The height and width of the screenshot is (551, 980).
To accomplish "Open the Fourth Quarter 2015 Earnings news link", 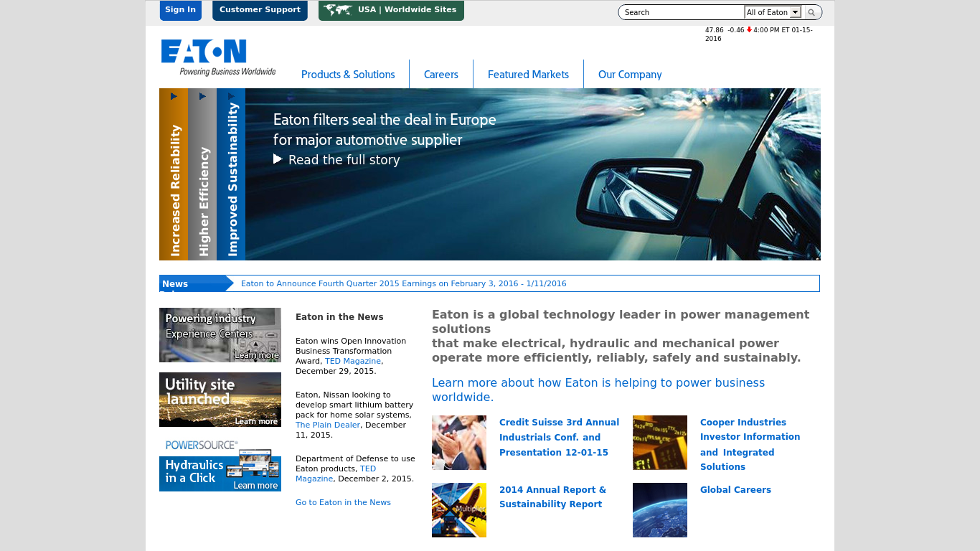I will [x=403, y=284].
